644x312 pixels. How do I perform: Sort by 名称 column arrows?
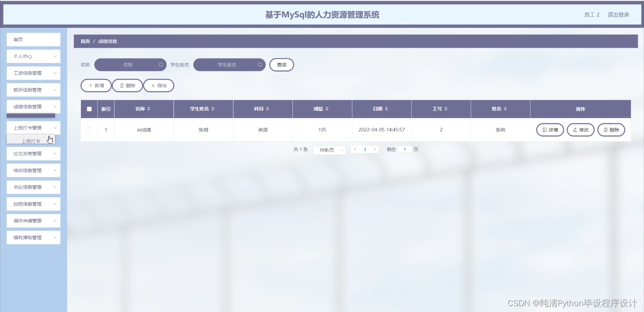tap(149, 109)
